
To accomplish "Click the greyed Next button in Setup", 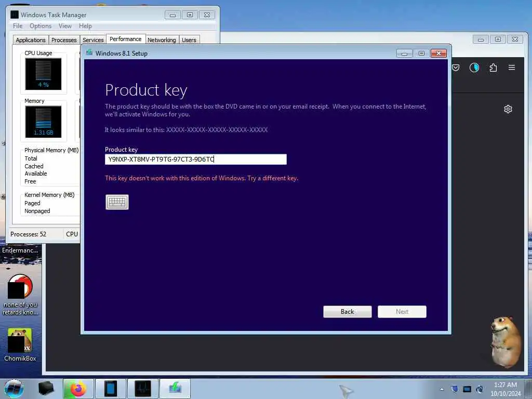I will pos(402,312).
